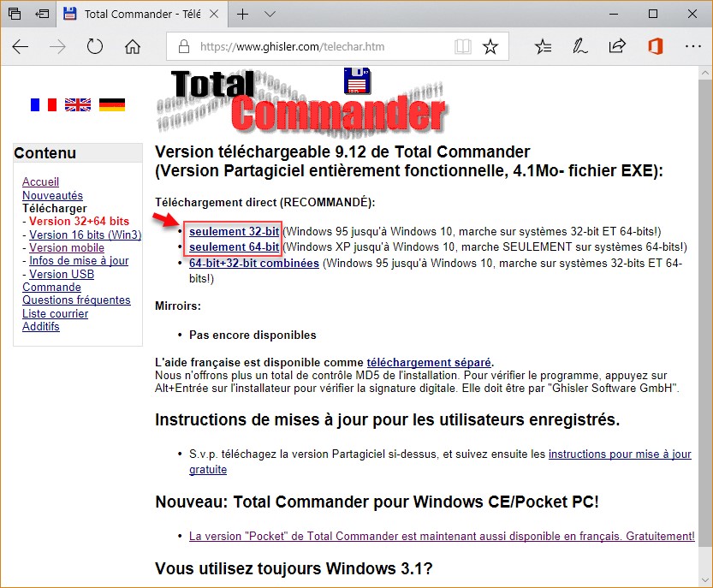Open instructions pour mise à jour link
713x588 pixels.
pyautogui.click(x=620, y=454)
